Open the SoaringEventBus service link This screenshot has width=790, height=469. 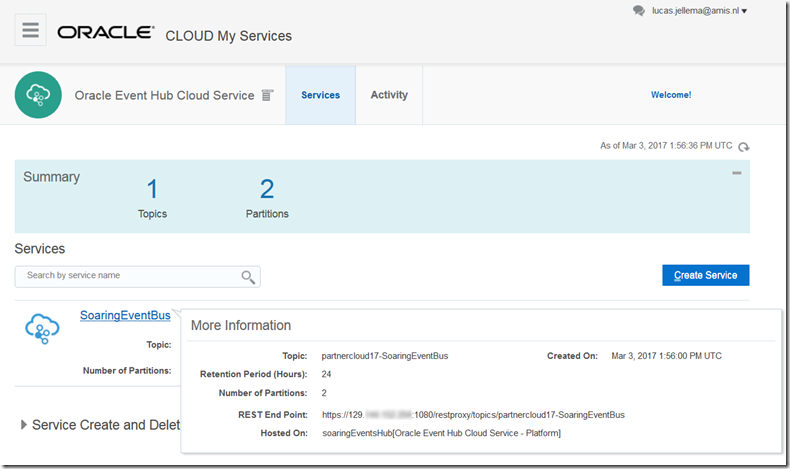pos(125,315)
